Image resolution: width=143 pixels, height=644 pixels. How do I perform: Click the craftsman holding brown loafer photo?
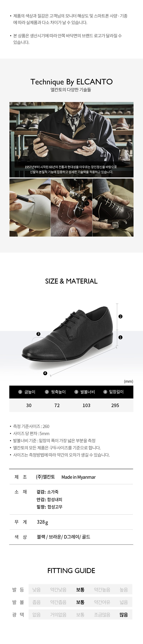tap(71, 140)
